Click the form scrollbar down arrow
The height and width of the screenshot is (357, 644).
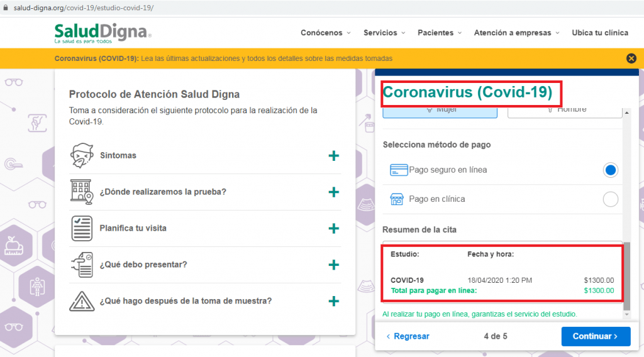(x=627, y=315)
